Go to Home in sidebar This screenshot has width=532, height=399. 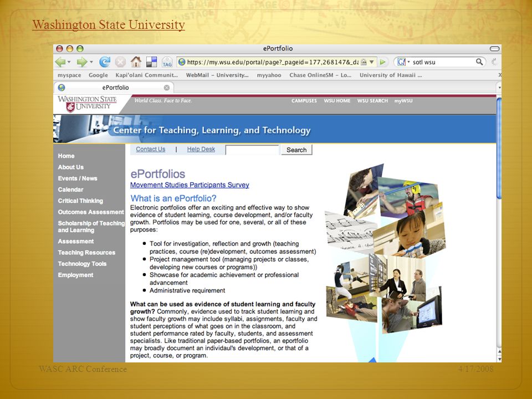tap(66, 156)
